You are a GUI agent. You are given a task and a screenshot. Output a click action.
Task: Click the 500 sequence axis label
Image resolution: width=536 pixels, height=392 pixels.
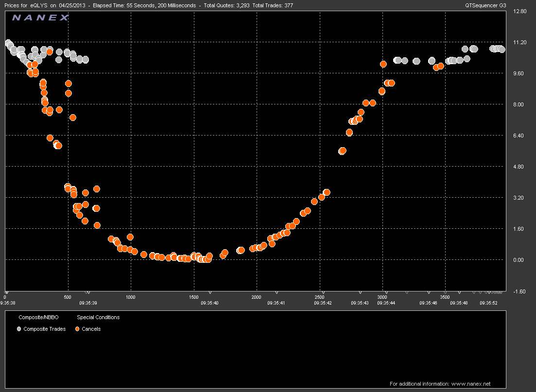click(x=68, y=297)
